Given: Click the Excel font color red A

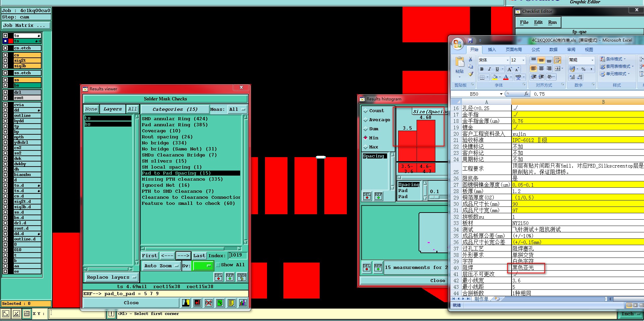Looking at the screenshot, I should pyautogui.click(x=506, y=77).
